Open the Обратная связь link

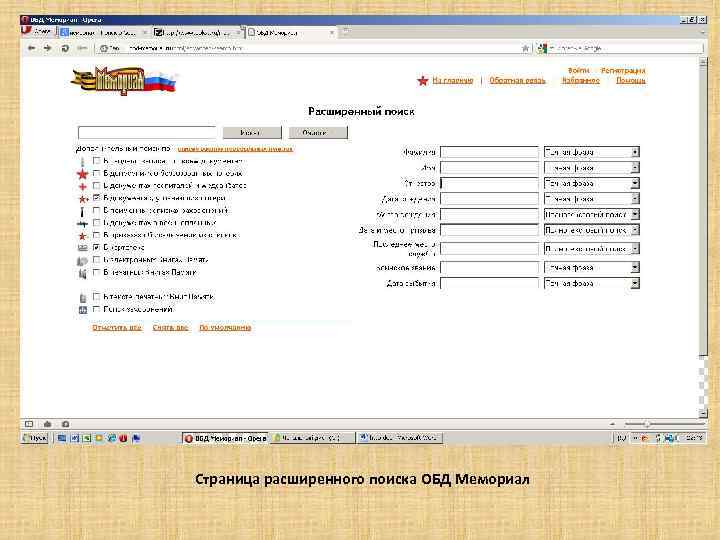pyautogui.click(x=517, y=81)
